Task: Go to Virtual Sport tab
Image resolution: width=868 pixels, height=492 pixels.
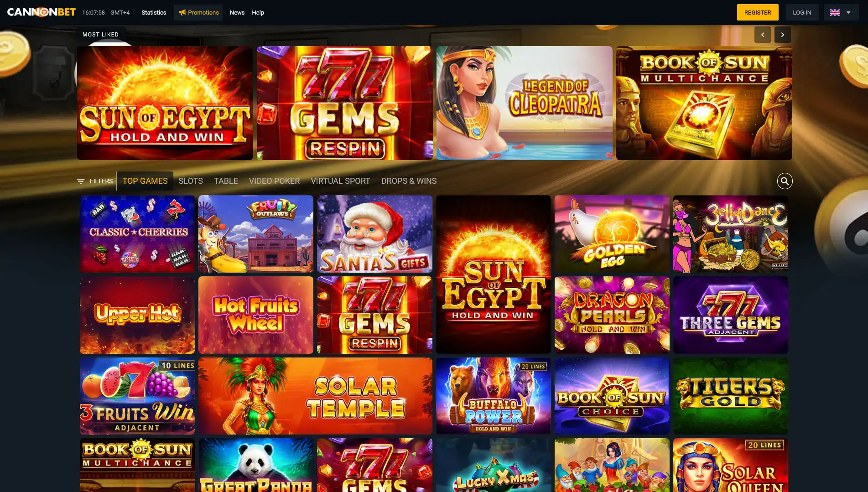Action: tap(340, 181)
